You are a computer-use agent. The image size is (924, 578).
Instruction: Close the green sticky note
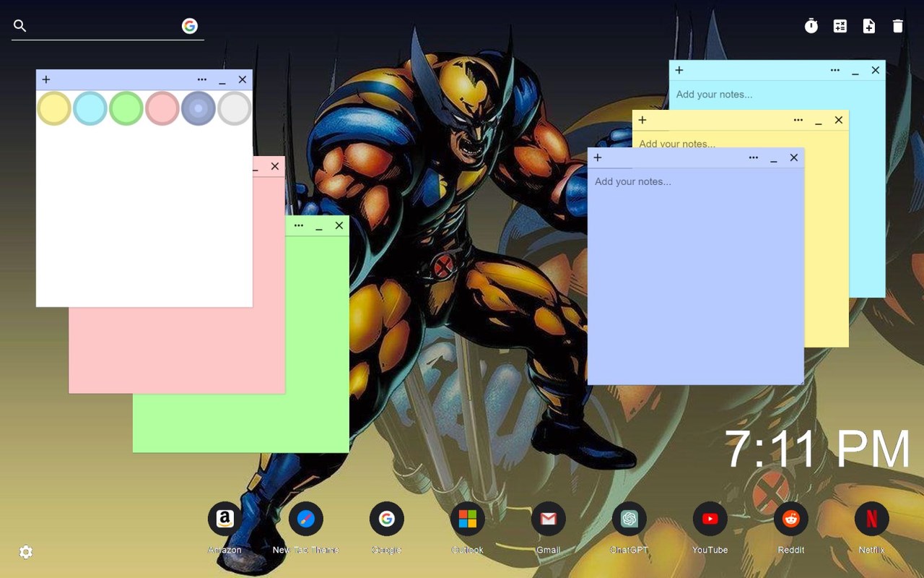339,225
